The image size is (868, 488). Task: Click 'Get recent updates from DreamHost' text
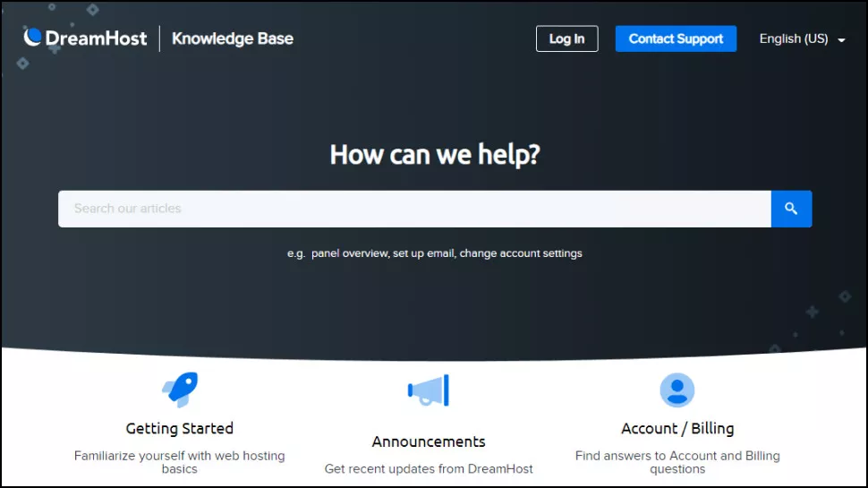(429, 468)
